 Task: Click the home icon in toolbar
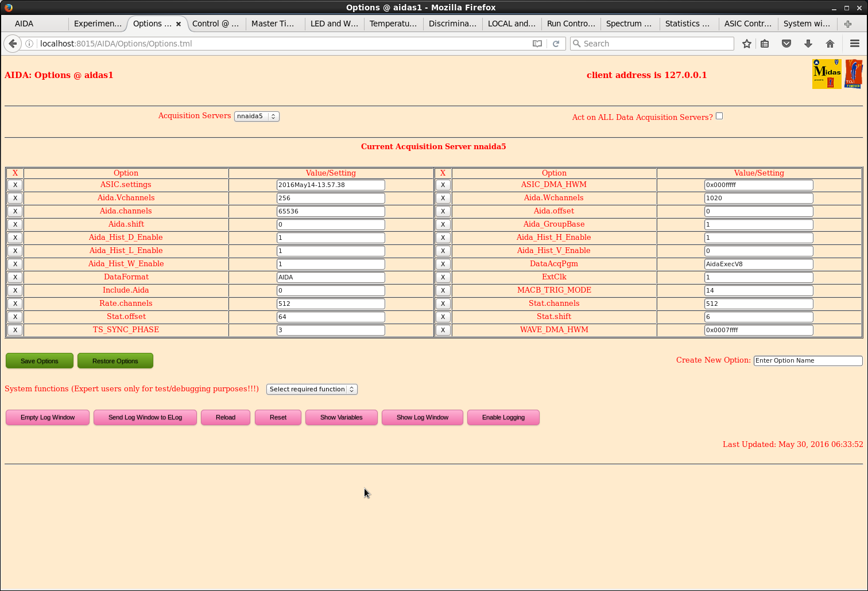(830, 44)
